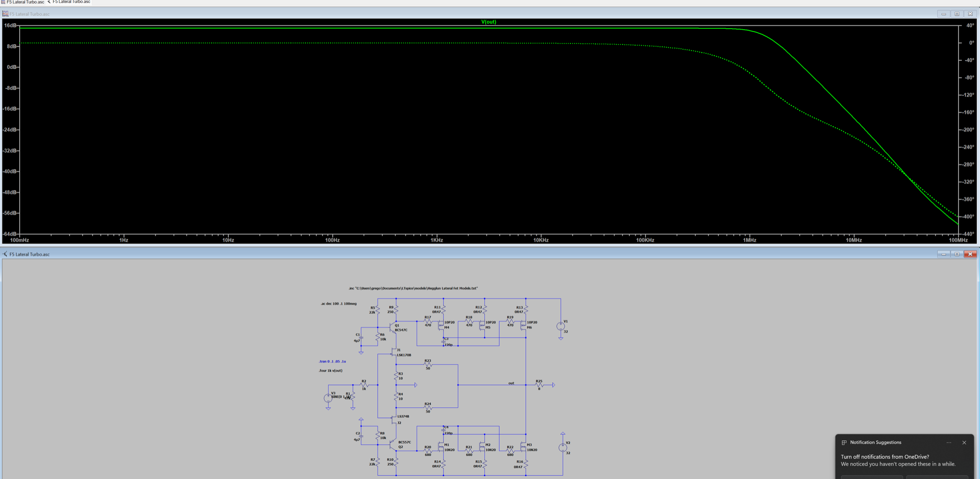Screen dimensions: 980x479
Task: Click the '.four 1k v(out)' directive
Action: (331, 370)
